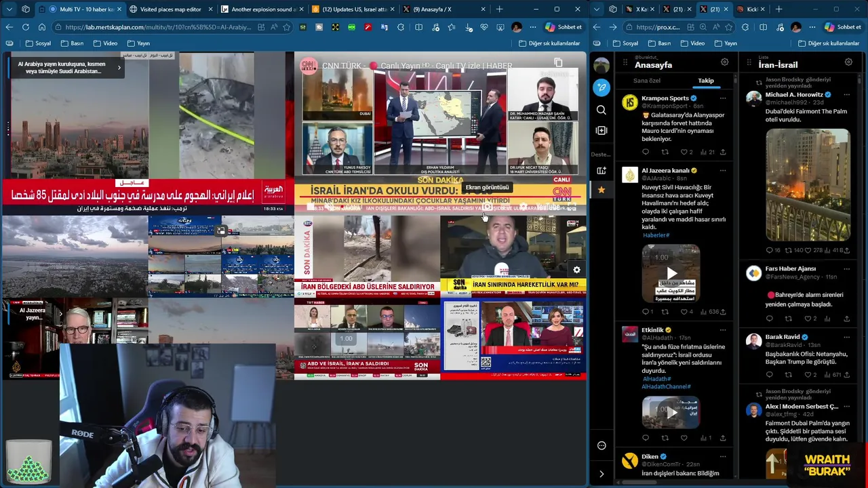Open more options on Al Jazeera kanalı post
The width and height of the screenshot is (868, 488).
[723, 171]
